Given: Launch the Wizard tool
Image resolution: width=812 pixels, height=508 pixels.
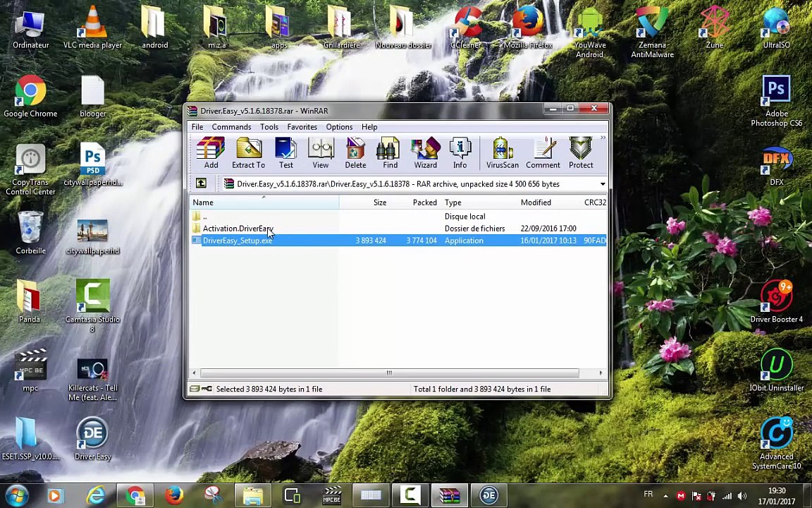Looking at the screenshot, I should (x=425, y=153).
